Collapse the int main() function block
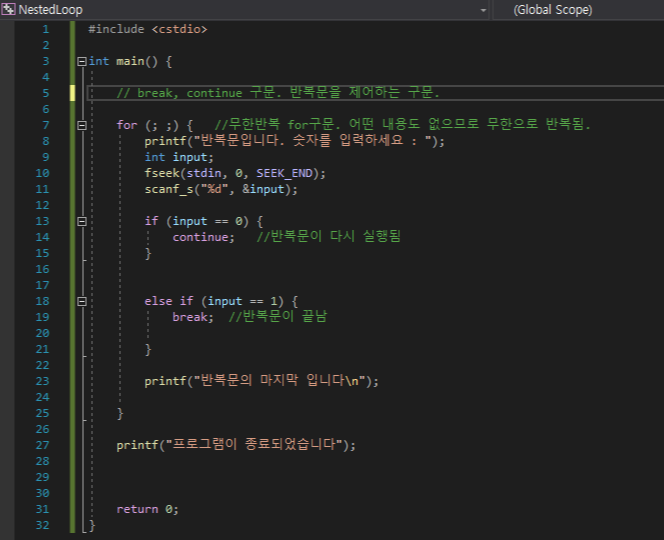This screenshot has width=664, height=540. point(82,61)
